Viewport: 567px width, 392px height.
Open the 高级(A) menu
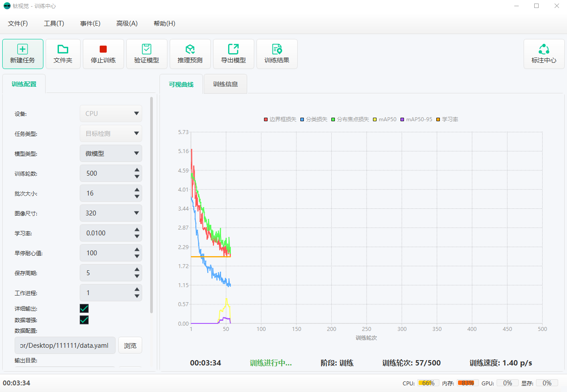(x=127, y=23)
